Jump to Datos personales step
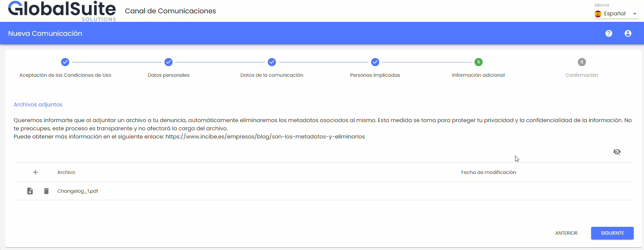The height and width of the screenshot is (250, 644). pos(169,62)
